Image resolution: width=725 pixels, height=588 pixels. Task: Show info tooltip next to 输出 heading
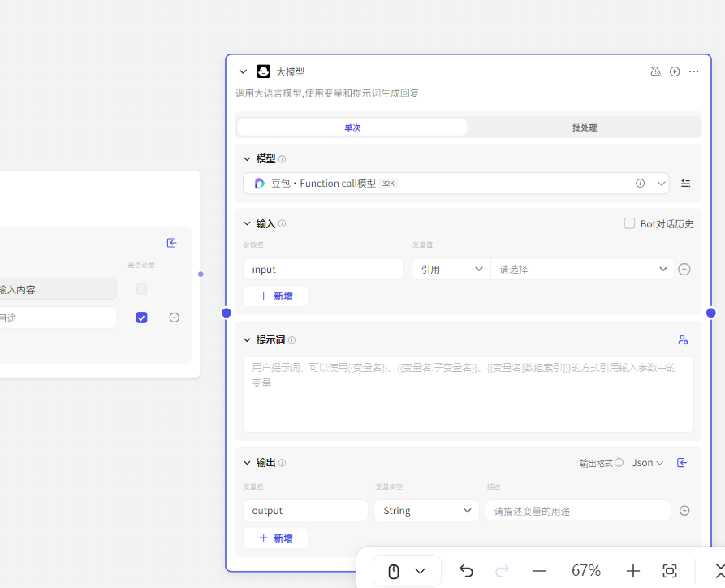tap(282, 463)
